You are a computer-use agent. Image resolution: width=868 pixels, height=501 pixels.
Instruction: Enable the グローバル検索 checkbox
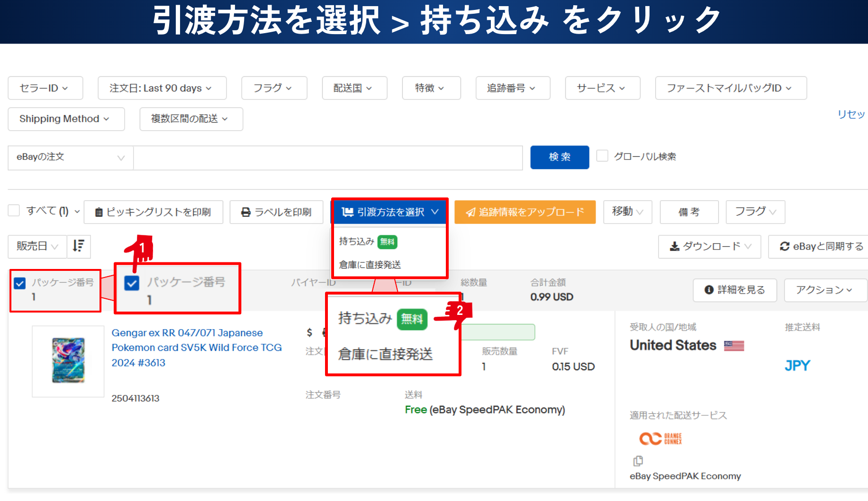point(602,156)
